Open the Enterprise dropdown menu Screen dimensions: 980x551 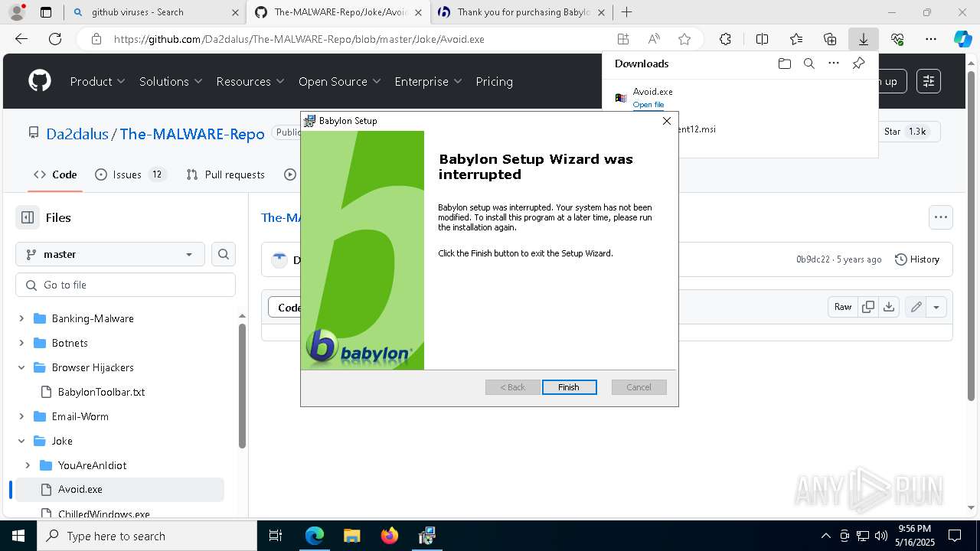point(428,81)
